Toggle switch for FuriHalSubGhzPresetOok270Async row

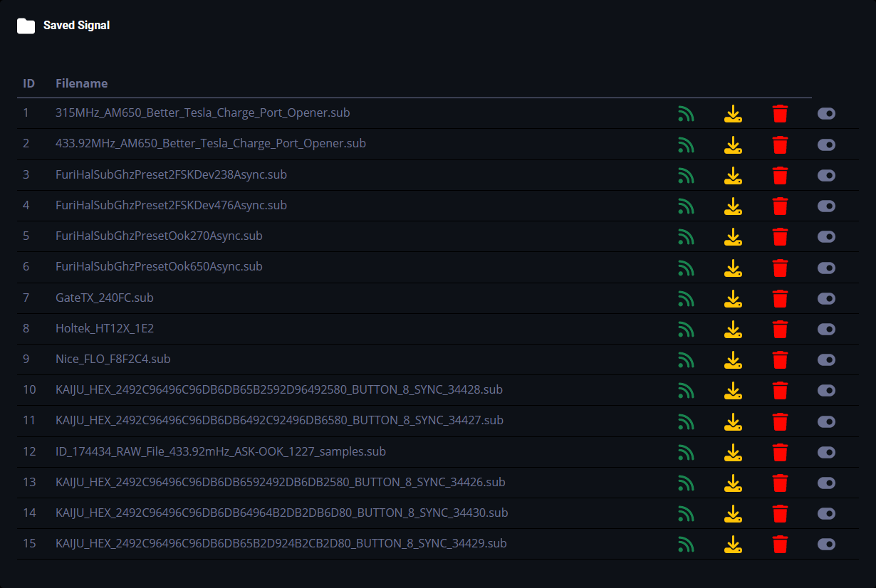pos(826,237)
